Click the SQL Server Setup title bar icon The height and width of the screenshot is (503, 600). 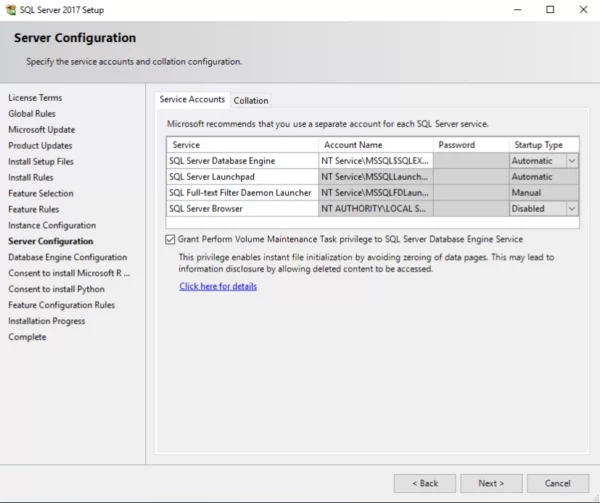point(10,9)
